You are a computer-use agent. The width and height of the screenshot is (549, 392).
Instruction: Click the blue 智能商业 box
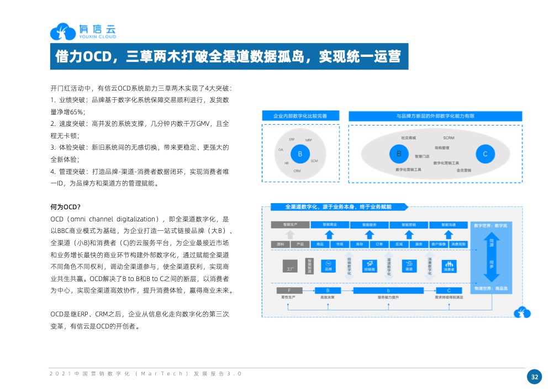click(330, 224)
